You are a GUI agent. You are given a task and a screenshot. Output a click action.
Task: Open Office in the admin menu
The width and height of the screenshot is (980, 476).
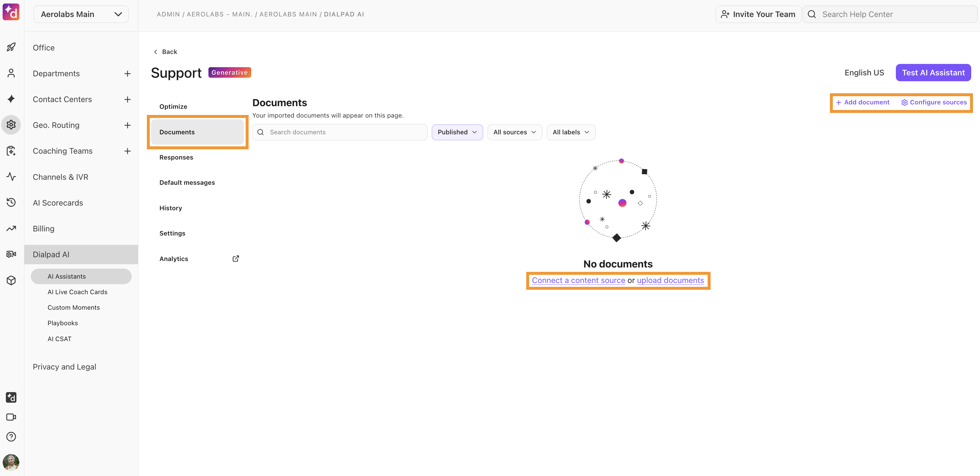(44, 48)
